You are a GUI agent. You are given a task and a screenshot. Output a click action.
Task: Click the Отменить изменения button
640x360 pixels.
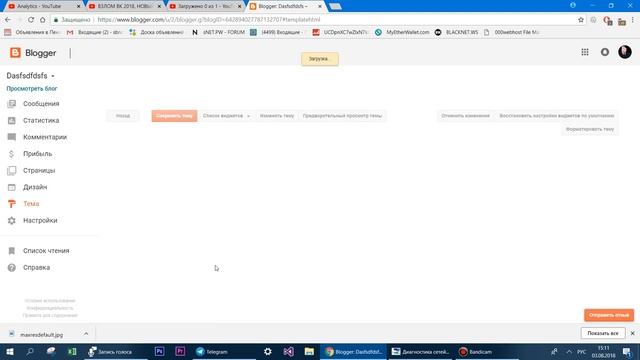[465, 116]
